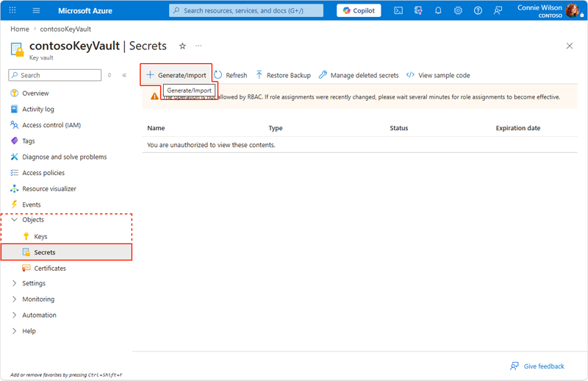588x381 pixels.
Task: Click the 'You are unauthorized' message text
Action: pyautogui.click(x=211, y=145)
